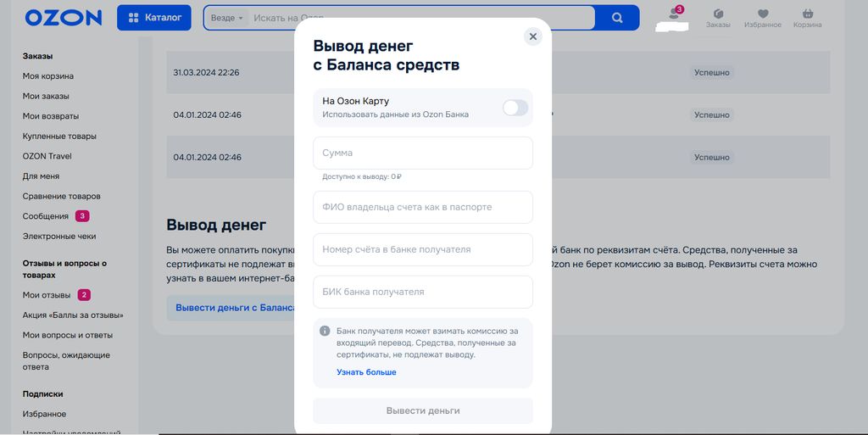Open Мои отзывы in sidebar
The image size is (868, 435).
tap(47, 295)
